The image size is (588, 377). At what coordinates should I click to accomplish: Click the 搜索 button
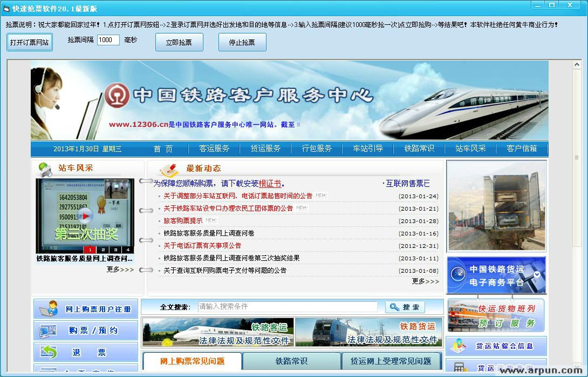tap(405, 307)
